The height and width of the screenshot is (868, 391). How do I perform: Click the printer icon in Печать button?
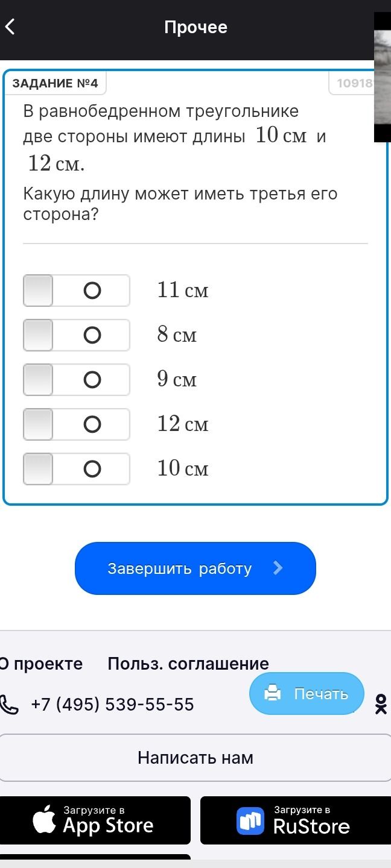click(x=273, y=693)
